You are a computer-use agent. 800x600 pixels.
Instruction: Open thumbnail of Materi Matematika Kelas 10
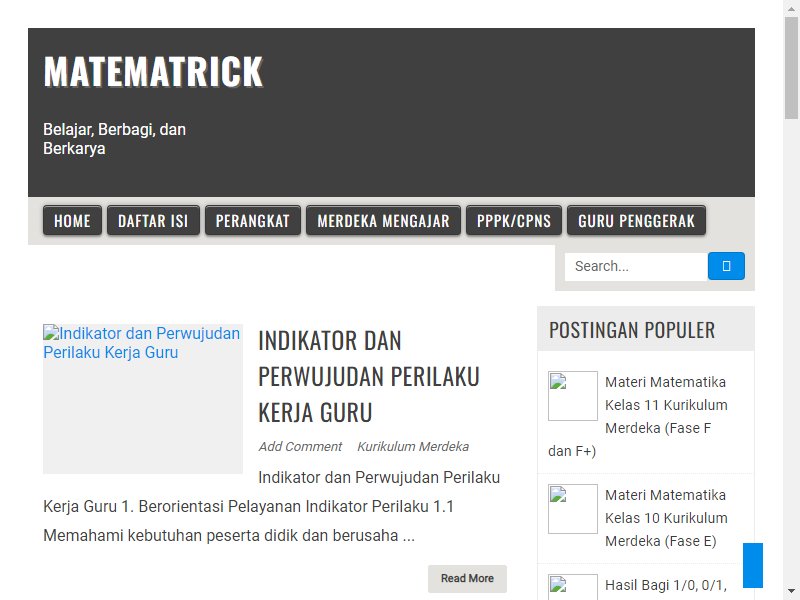(572, 509)
